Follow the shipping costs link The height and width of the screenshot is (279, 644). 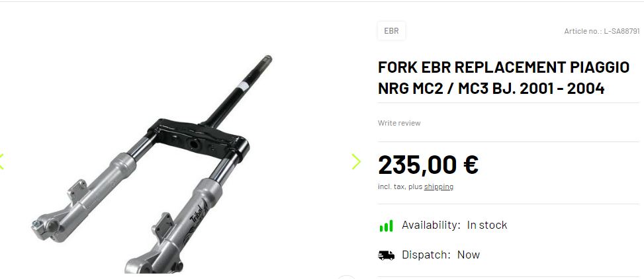pos(439,186)
